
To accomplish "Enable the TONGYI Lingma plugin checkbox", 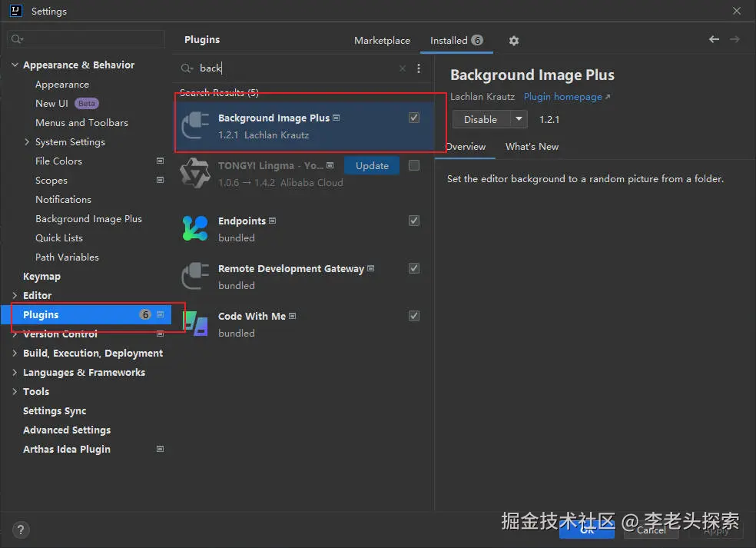I will coord(413,165).
